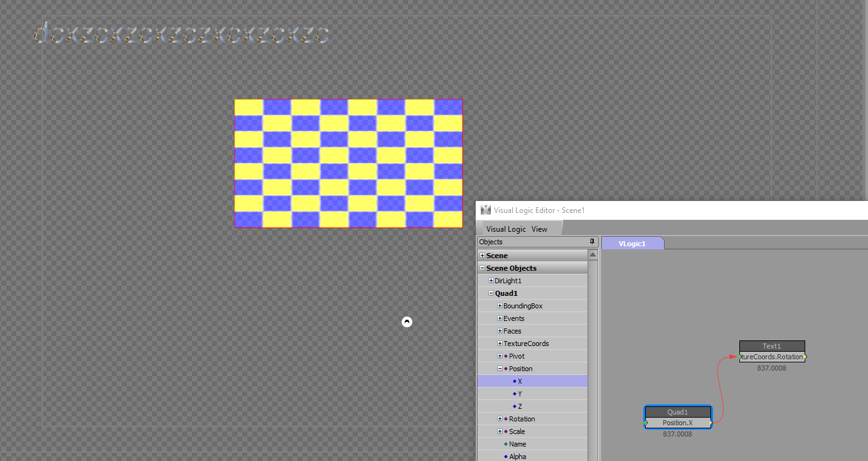Viewport: 868px width, 461px height.
Task: Open the View menu
Action: 539,229
